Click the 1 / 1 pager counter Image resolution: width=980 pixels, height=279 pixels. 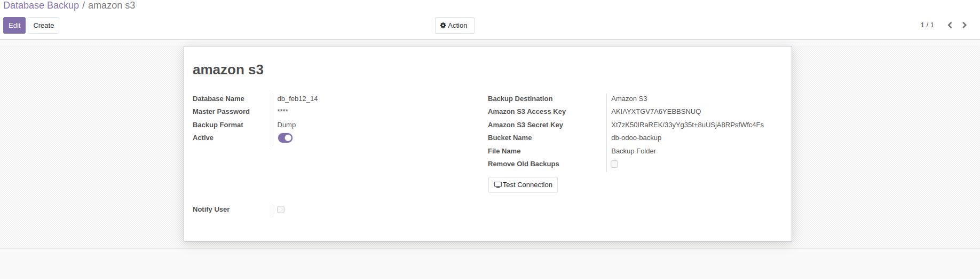coord(927,25)
